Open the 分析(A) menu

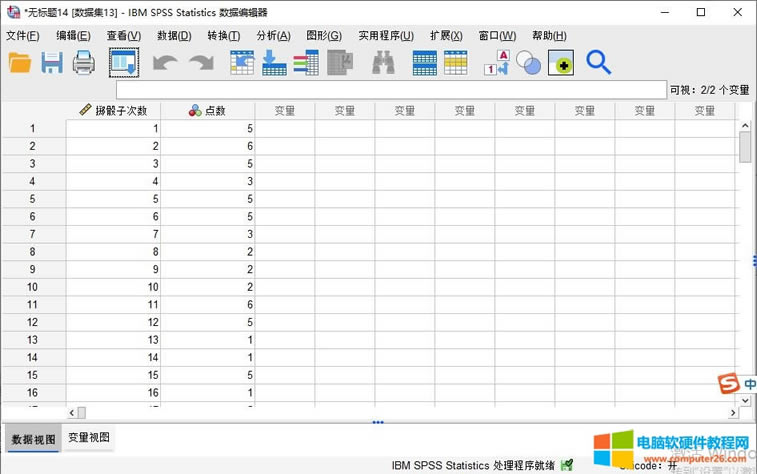273,35
